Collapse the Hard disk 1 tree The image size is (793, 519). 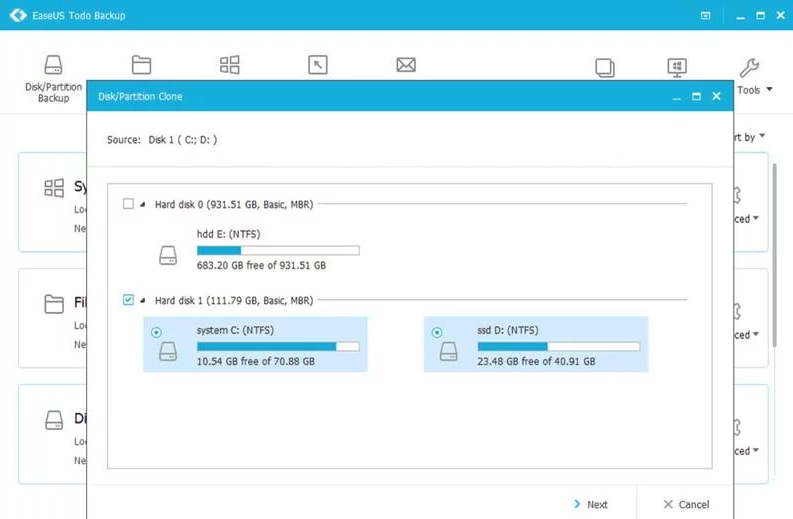[143, 300]
